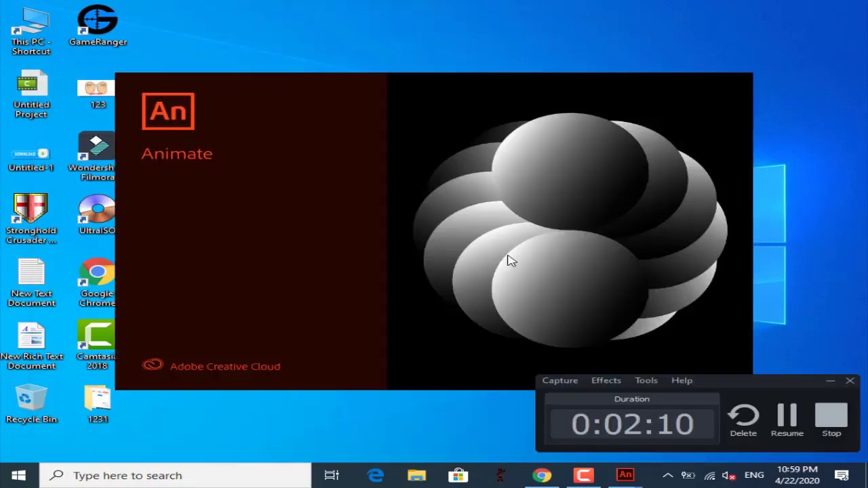Switch the ENG input language indicator

(x=754, y=475)
